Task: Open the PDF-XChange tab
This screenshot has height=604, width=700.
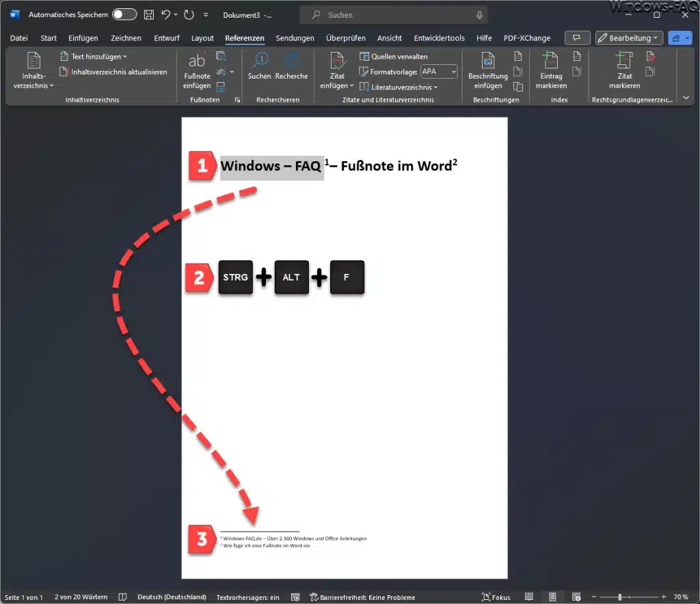Action: (527, 38)
